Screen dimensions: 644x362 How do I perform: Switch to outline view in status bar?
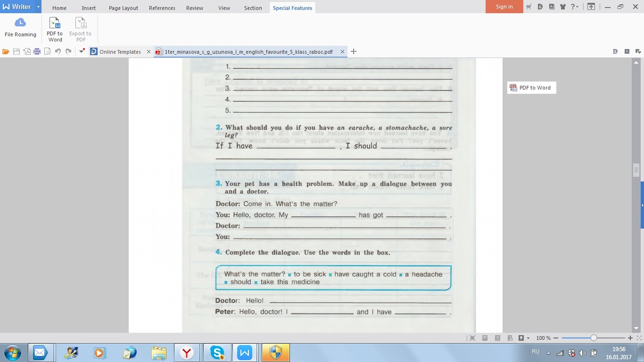point(497,338)
